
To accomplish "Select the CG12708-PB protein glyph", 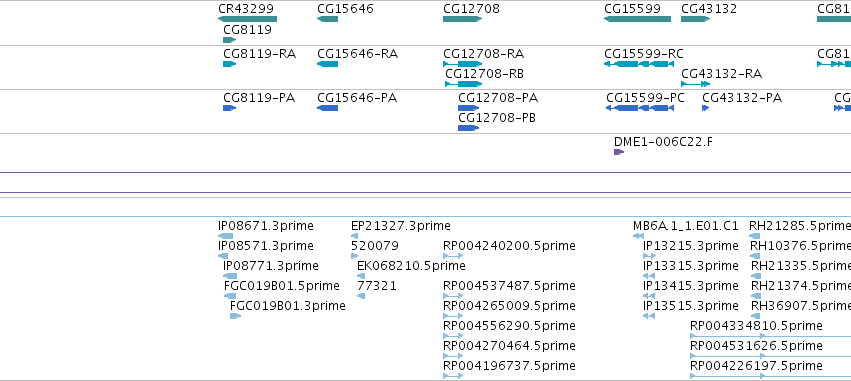I will click(468, 128).
